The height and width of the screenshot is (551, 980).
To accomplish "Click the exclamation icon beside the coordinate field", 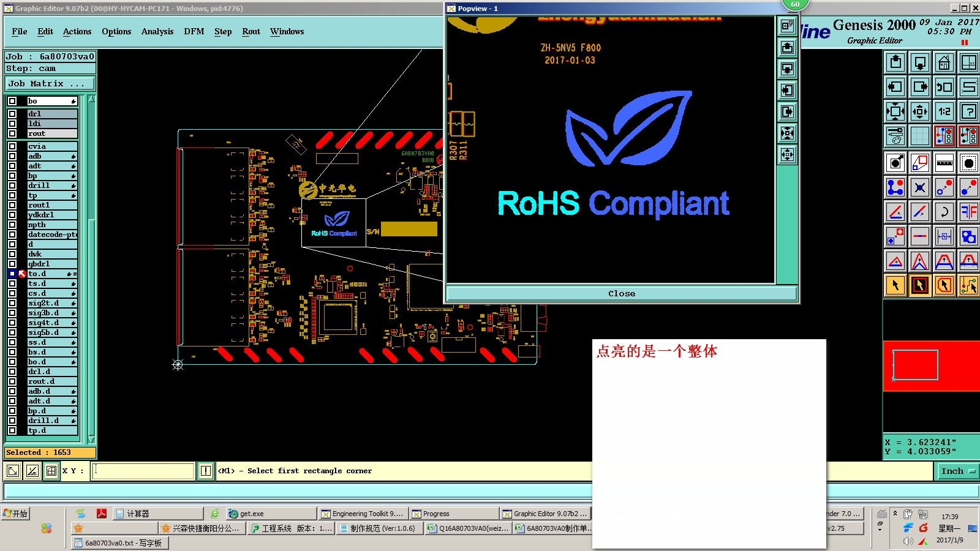I will pos(206,471).
